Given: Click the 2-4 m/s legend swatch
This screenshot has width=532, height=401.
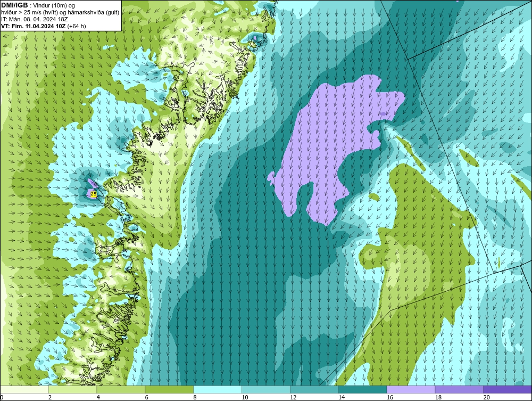Looking at the screenshot, I should pos(72,389).
